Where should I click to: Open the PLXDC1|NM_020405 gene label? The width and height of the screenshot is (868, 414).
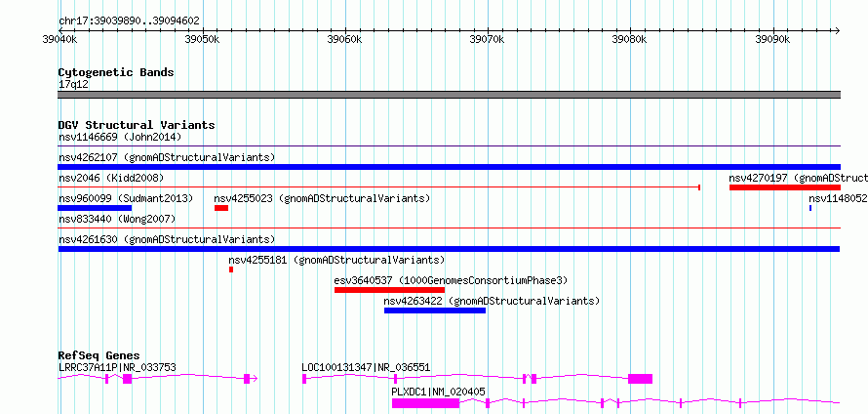coord(439,392)
